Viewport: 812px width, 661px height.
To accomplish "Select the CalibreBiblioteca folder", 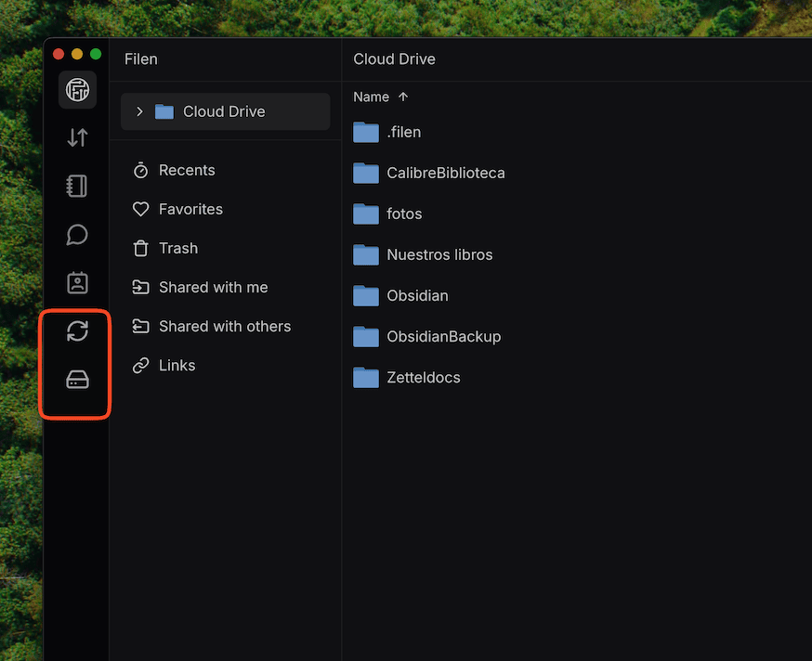I will click(445, 174).
